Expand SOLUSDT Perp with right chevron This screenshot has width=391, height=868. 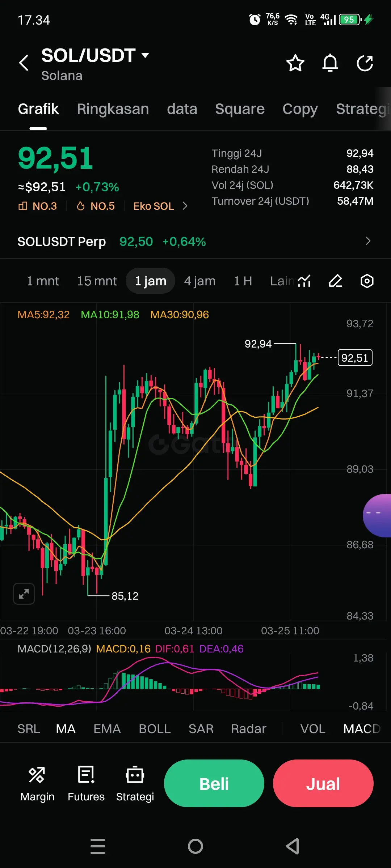[x=368, y=241]
